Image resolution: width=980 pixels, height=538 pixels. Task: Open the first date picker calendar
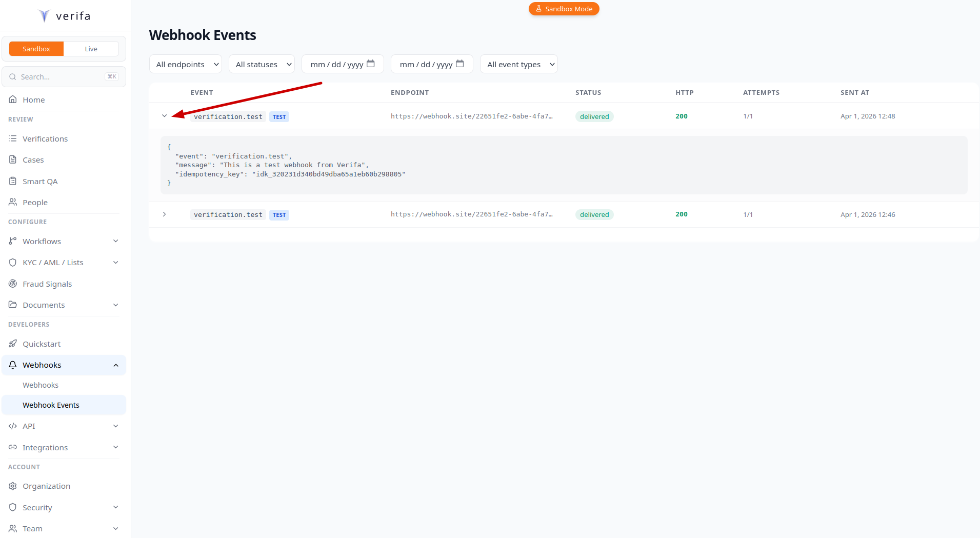tap(371, 64)
